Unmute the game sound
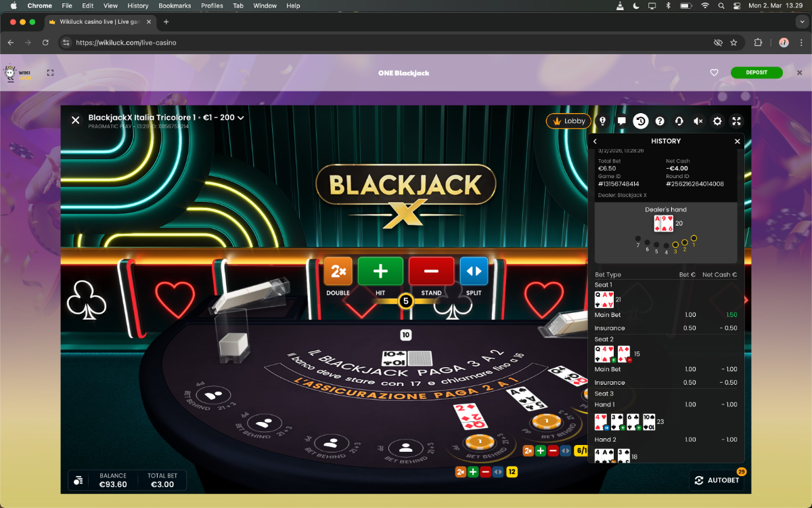This screenshot has height=508, width=812. [x=698, y=121]
